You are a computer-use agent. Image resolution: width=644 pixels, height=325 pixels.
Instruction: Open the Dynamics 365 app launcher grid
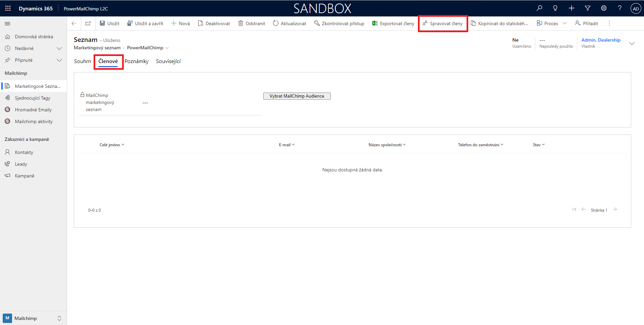(x=8, y=8)
